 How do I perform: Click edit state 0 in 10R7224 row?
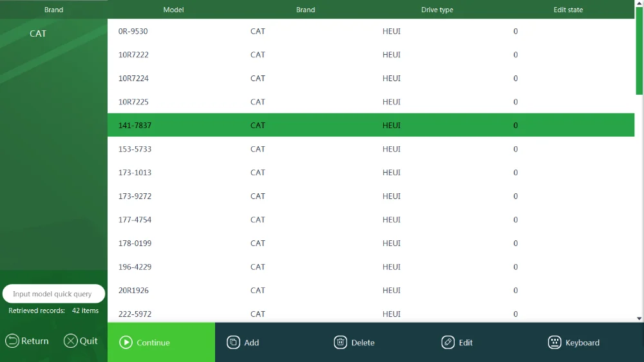[515, 78]
